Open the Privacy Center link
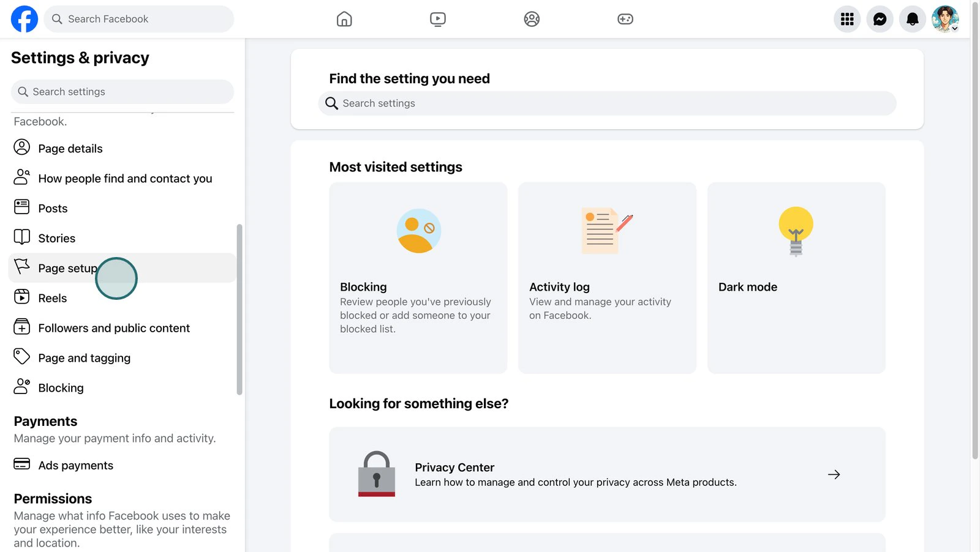Image resolution: width=980 pixels, height=552 pixels. coord(607,474)
